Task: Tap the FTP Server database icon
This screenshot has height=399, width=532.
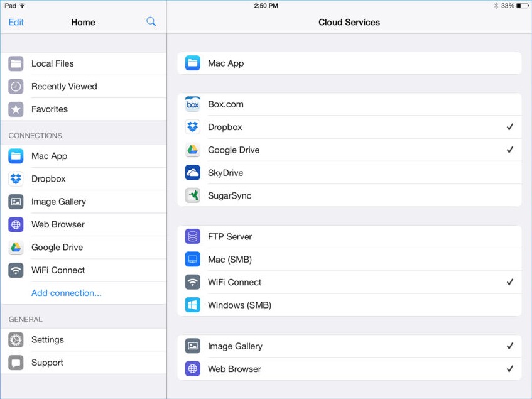Action: pyautogui.click(x=193, y=236)
